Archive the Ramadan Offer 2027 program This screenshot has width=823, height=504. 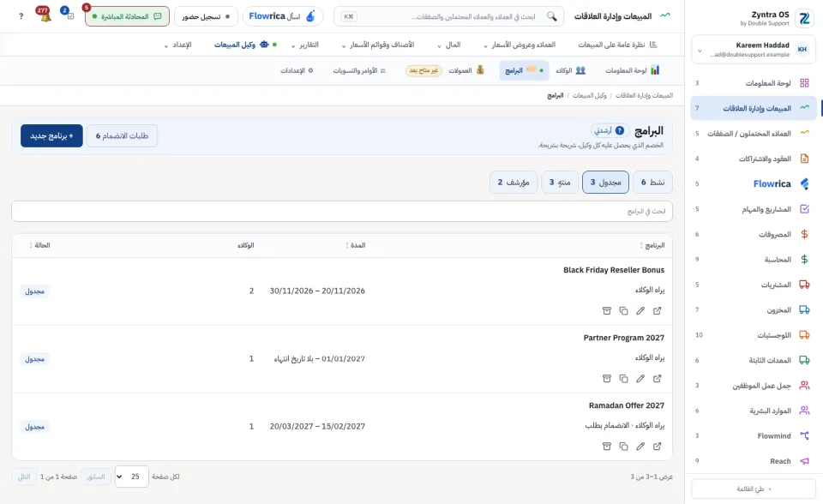[607, 447]
